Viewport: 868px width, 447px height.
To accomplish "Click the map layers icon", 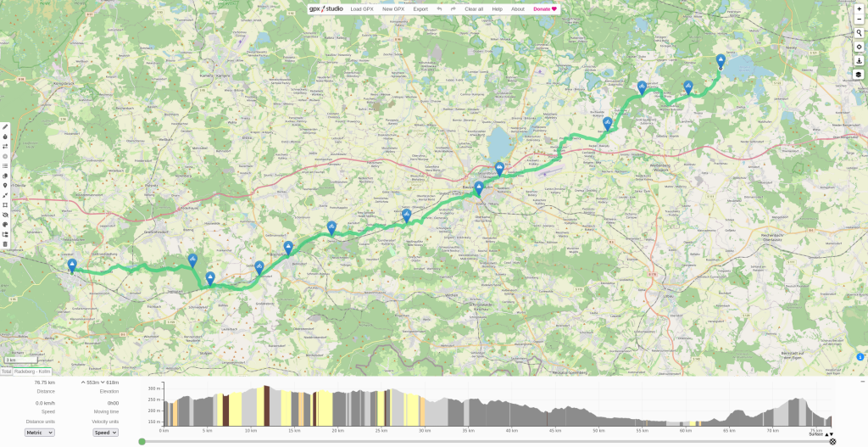I will [x=859, y=75].
